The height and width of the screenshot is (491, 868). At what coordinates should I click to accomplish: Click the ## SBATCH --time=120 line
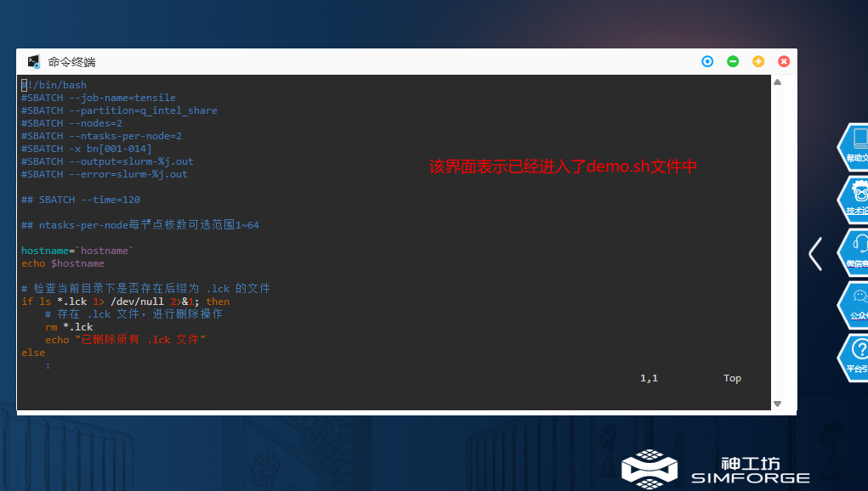[81, 199]
